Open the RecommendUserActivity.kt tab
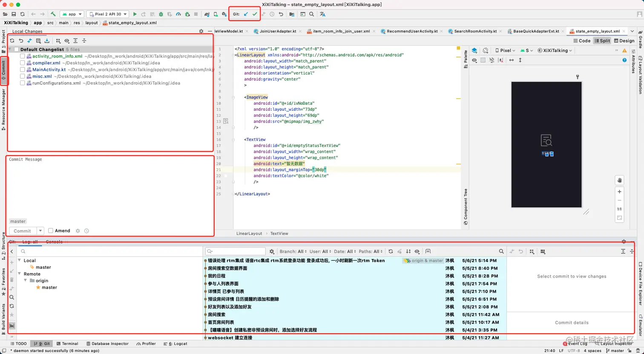Screen dimensions: 644x354 pyautogui.click(x=412, y=31)
